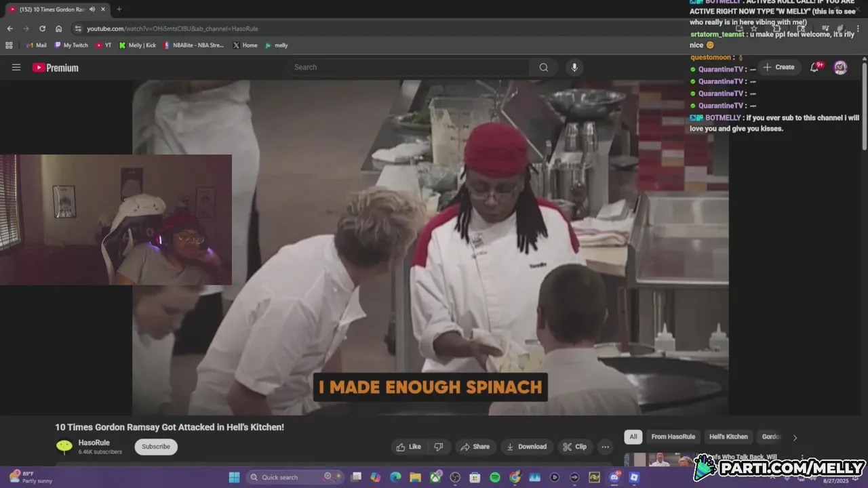Dislike the video with thumbs-down
Viewport: 868px width, 488px height.
click(438, 447)
